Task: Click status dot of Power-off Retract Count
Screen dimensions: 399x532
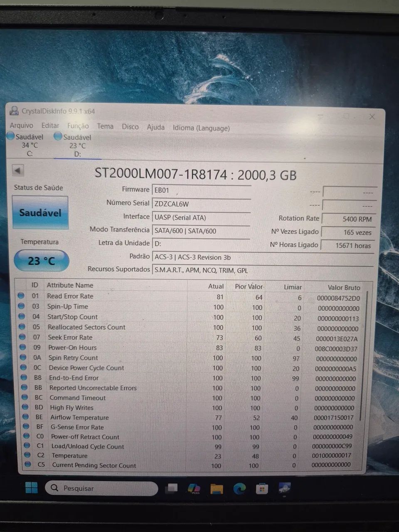Action: point(27,436)
